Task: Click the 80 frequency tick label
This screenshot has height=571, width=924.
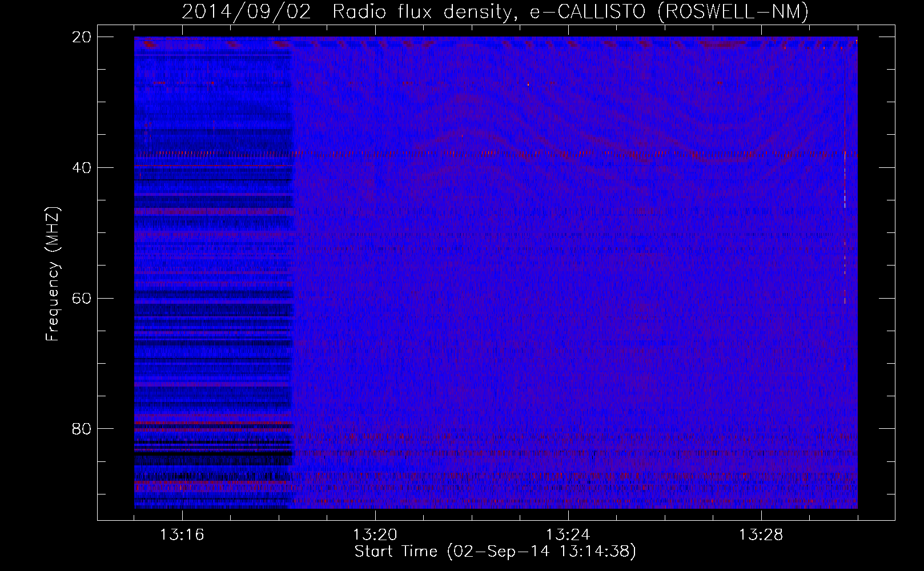Action: tap(82, 429)
